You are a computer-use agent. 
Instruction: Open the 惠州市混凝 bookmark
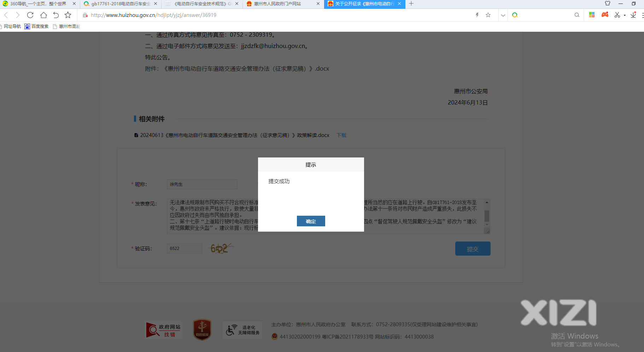pyautogui.click(x=66, y=26)
